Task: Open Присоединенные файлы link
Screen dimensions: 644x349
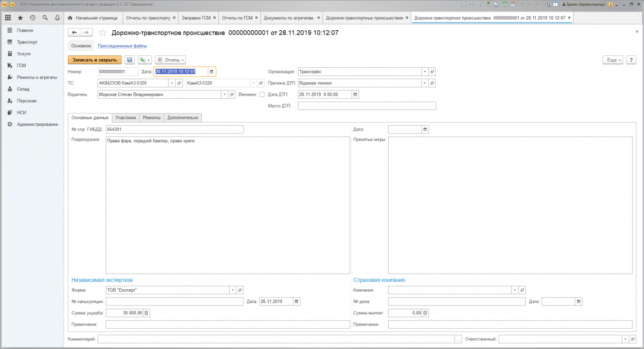Action: click(x=122, y=45)
